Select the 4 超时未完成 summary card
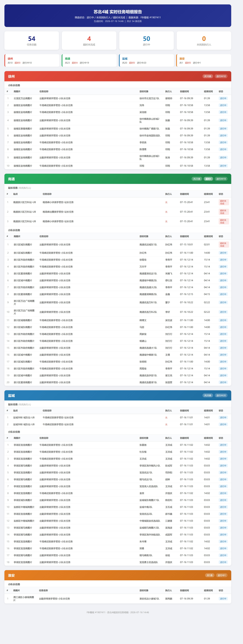The height and width of the screenshot is (644, 243). coord(89,40)
